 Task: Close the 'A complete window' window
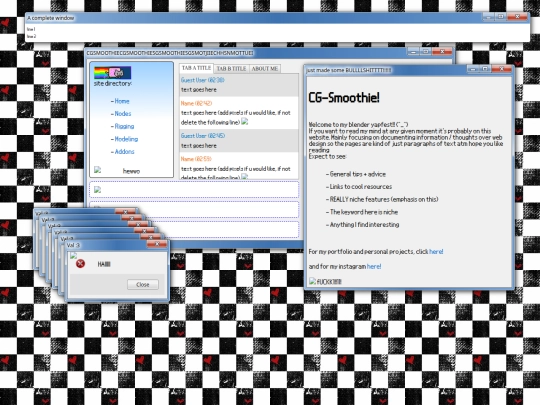(517, 17)
